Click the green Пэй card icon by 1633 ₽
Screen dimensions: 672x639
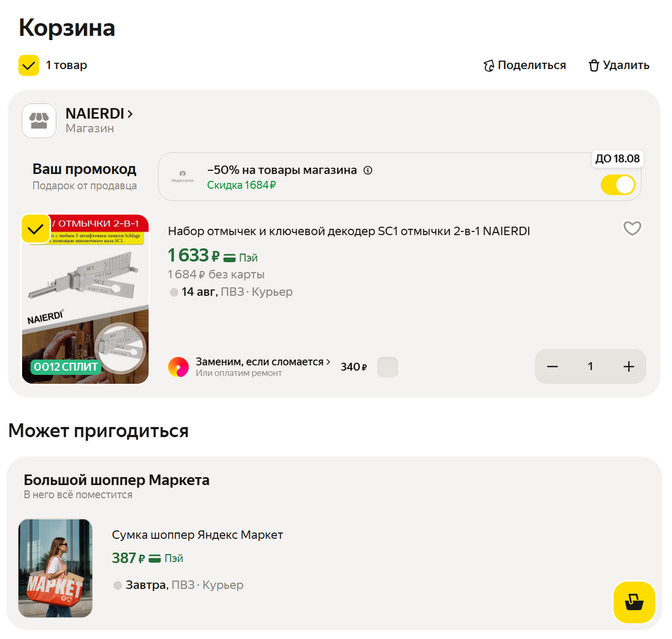click(229, 257)
